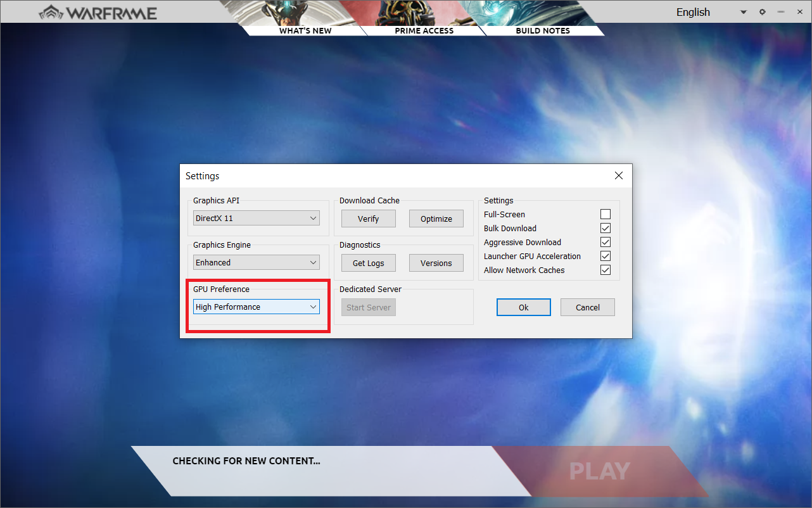This screenshot has height=508, width=812.
Task: Uncheck the Bulk Download option
Action: 606,228
